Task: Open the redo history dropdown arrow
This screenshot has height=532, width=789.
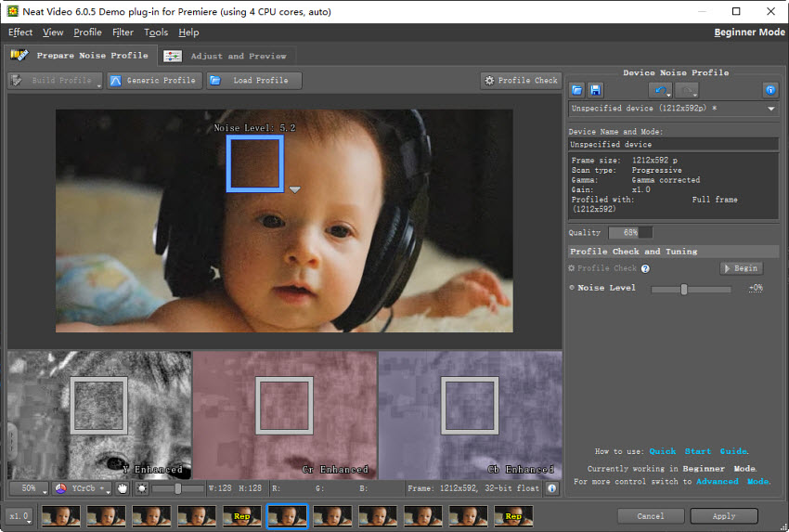Action: coord(695,94)
